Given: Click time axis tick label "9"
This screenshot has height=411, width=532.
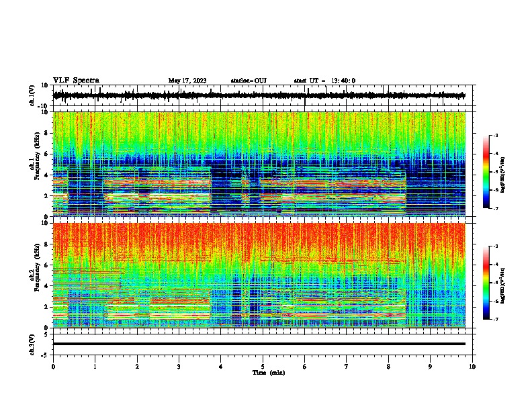Looking at the screenshot, I should 430,367.
